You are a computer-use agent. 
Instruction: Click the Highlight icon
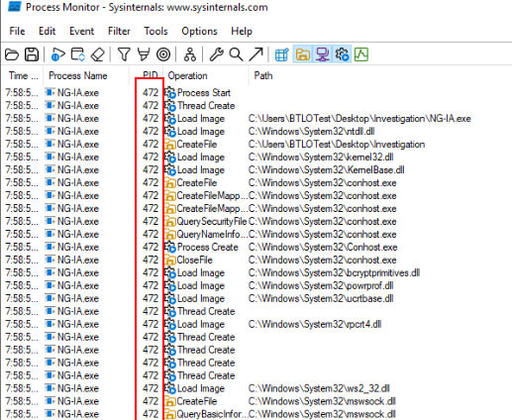tap(144, 54)
